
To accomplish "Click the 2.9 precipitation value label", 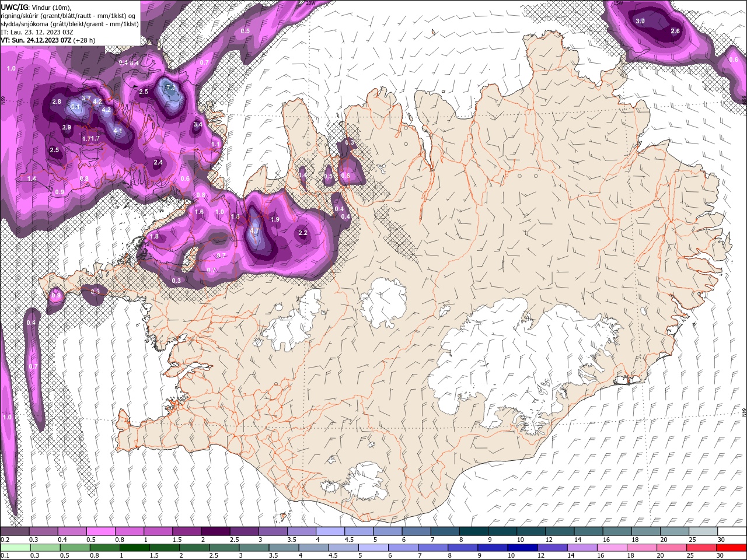I will (x=67, y=127).
